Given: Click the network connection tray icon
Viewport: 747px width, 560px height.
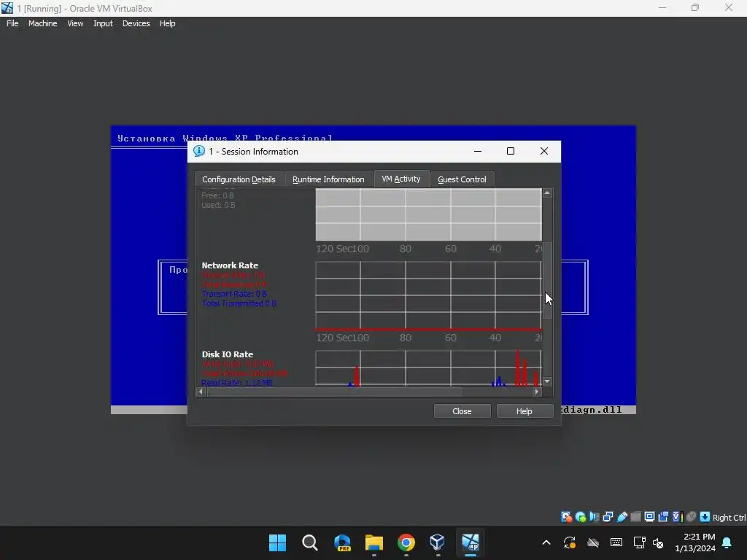Looking at the screenshot, I should [x=639, y=542].
